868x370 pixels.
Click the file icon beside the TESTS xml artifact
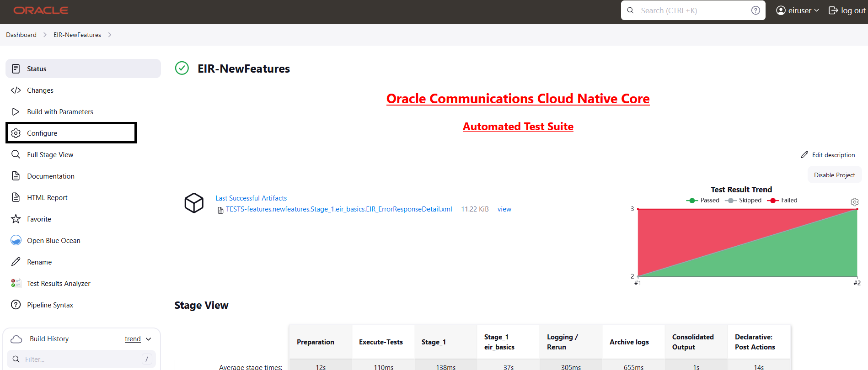pos(220,210)
